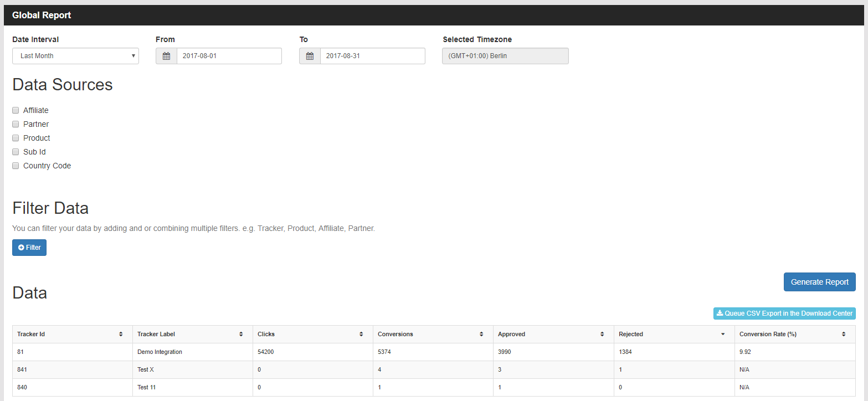The width and height of the screenshot is (868, 401).
Task: Tick the Partner data source checkbox
Action: [x=16, y=124]
